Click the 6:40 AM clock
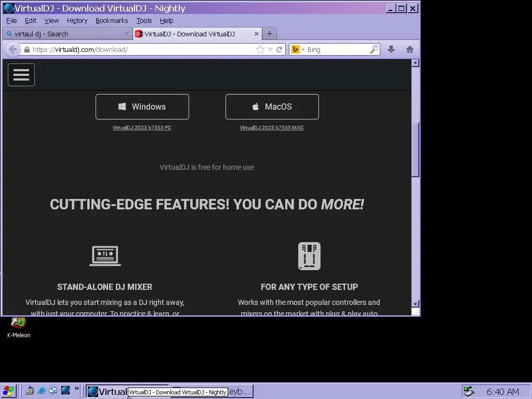The image size is (532, 399). pyautogui.click(x=502, y=392)
